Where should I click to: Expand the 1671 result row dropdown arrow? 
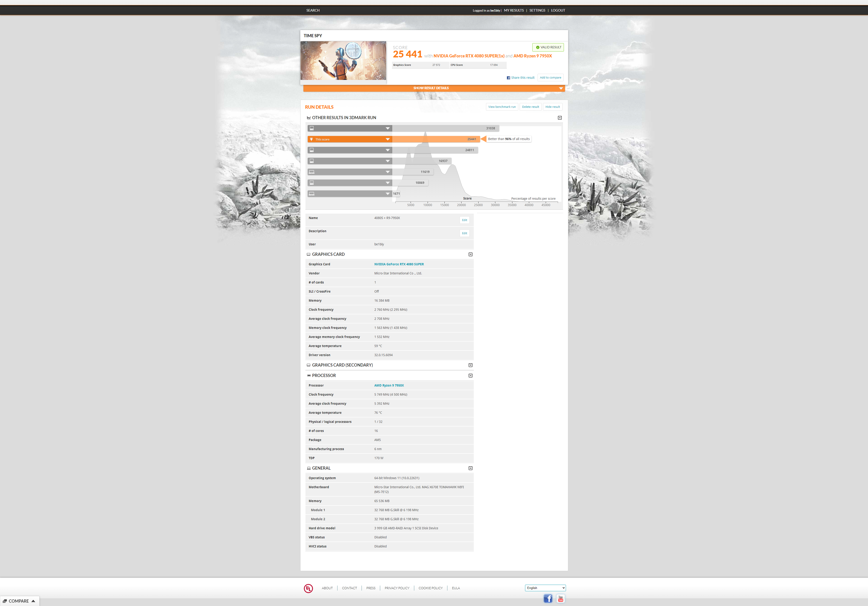click(387, 194)
